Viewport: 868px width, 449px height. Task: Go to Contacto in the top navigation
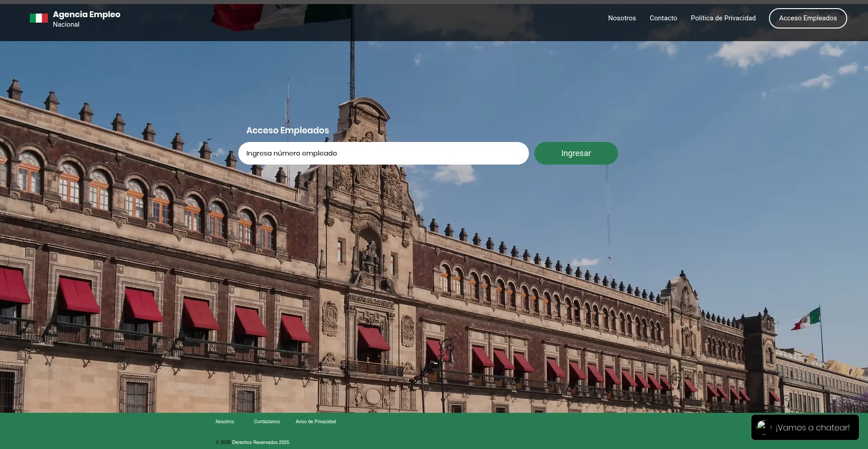click(663, 18)
